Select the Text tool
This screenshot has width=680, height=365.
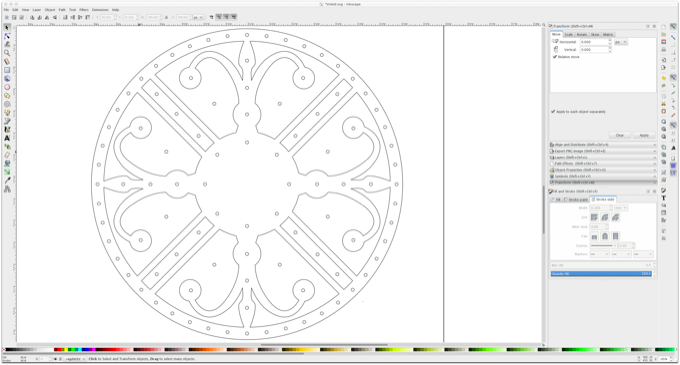click(7, 138)
